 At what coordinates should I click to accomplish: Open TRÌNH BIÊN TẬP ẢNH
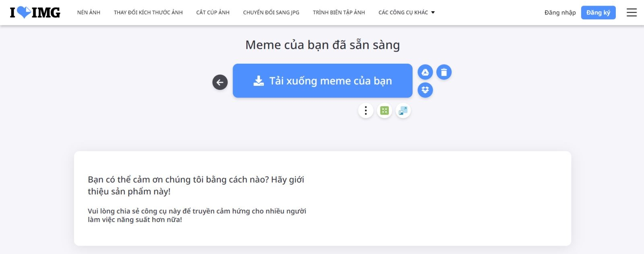point(339,12)
